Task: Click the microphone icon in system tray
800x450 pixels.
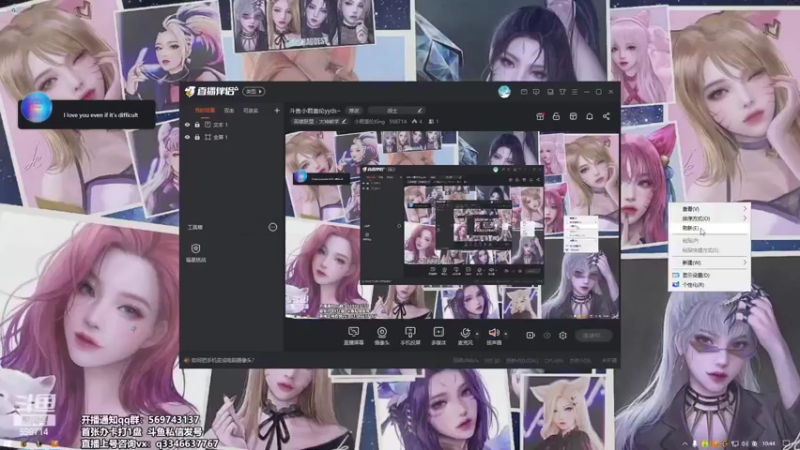Action: tap(695, 443)
